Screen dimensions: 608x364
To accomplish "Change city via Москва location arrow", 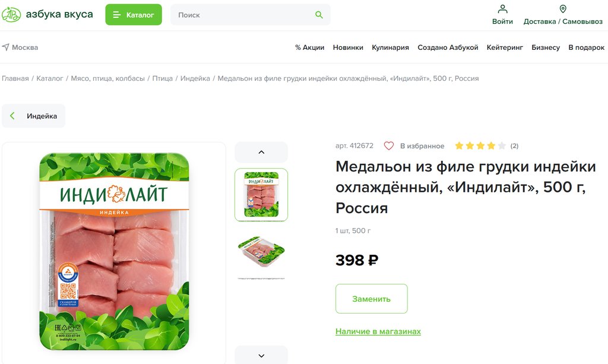I will tap(5, 48).
